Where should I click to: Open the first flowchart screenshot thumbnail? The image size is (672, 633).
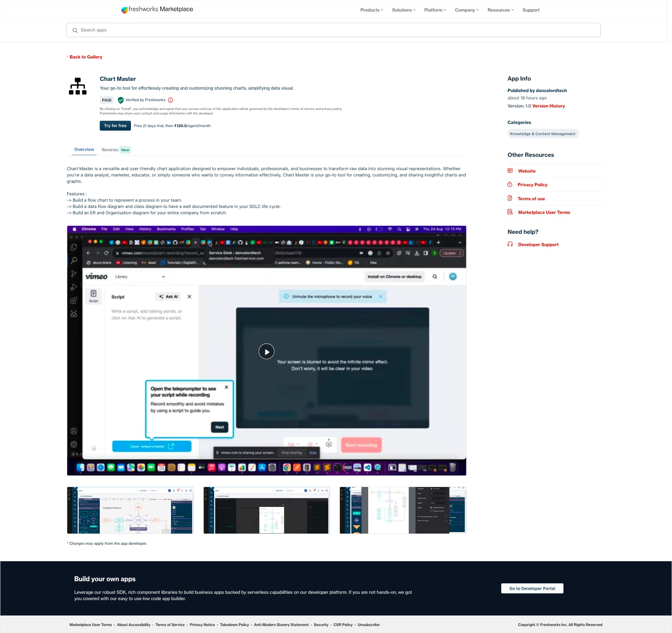click(x=130, y=510)
